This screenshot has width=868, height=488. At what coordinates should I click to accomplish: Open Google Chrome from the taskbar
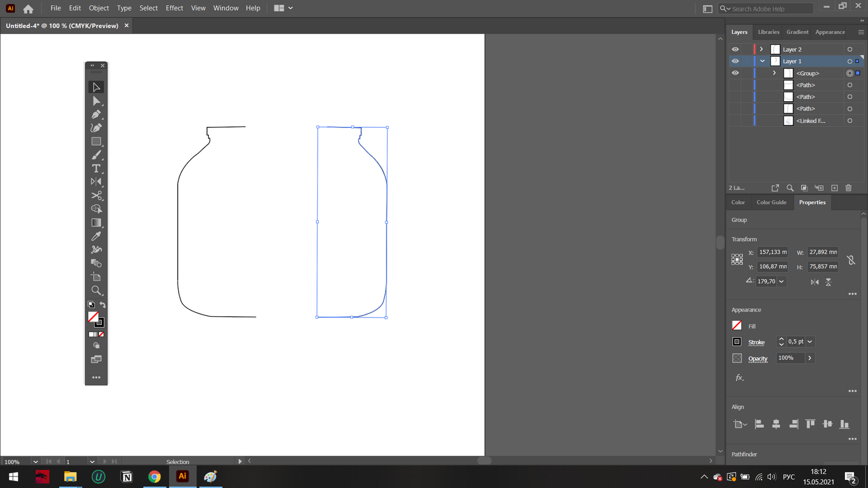click(x=155, y=476)
